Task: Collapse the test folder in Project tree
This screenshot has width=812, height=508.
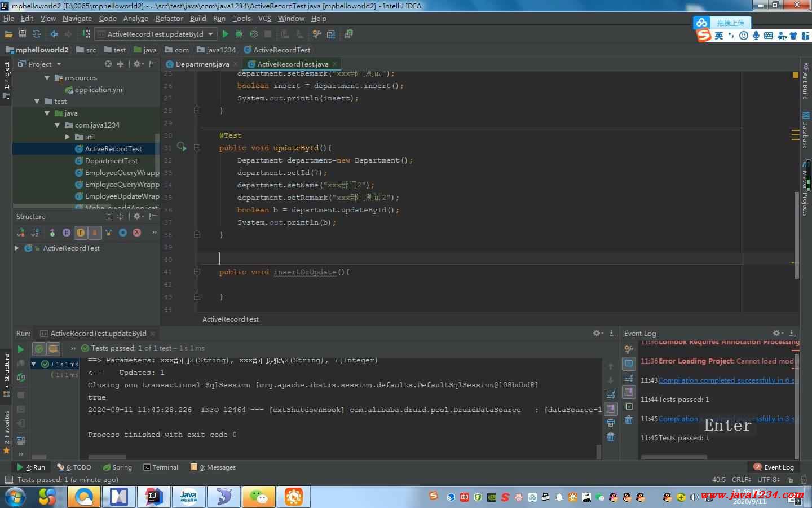Action: click(37, 102)
